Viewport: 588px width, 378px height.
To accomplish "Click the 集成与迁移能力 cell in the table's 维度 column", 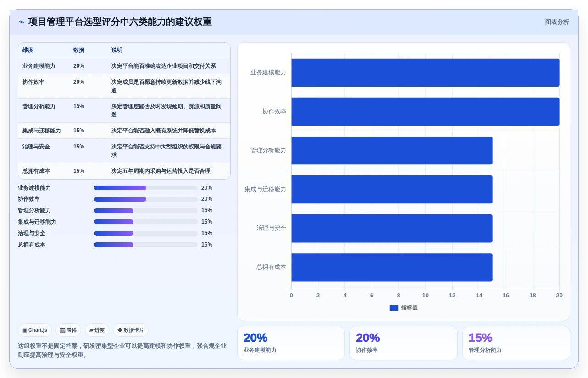I will (42, 131).
